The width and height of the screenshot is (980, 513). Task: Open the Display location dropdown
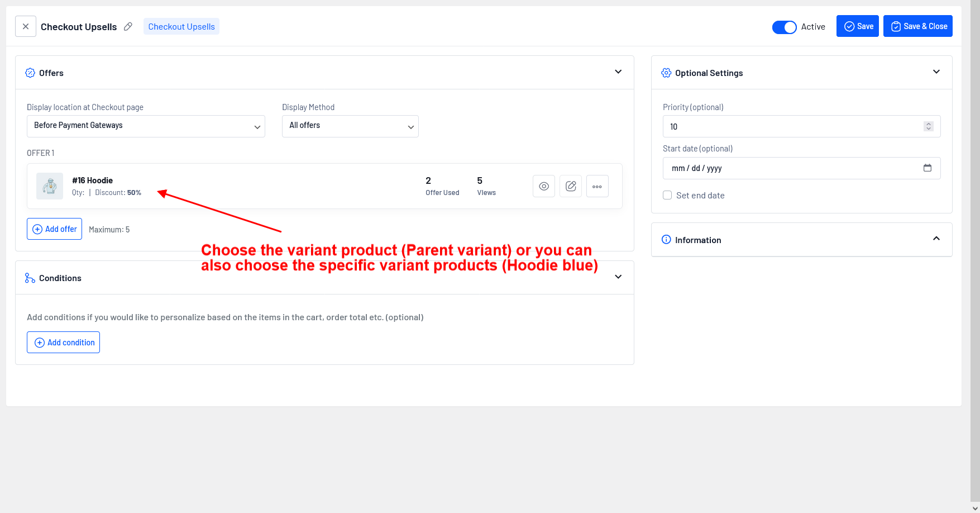146,126
